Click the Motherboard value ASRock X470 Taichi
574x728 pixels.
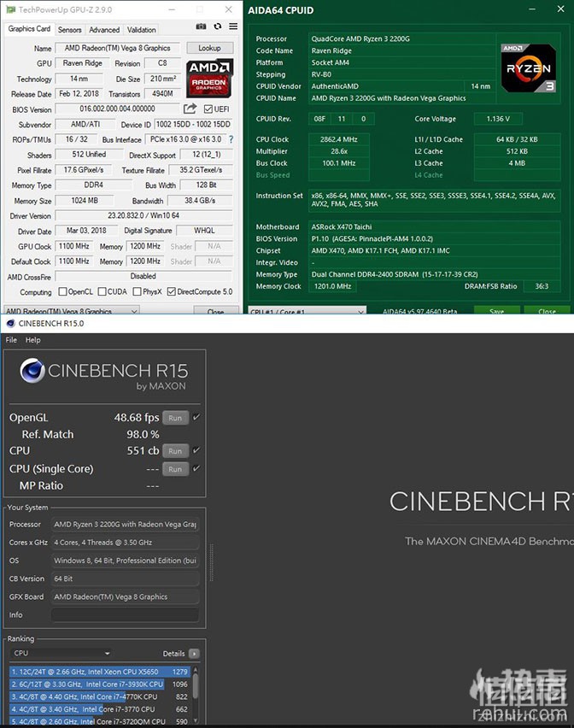342,227
